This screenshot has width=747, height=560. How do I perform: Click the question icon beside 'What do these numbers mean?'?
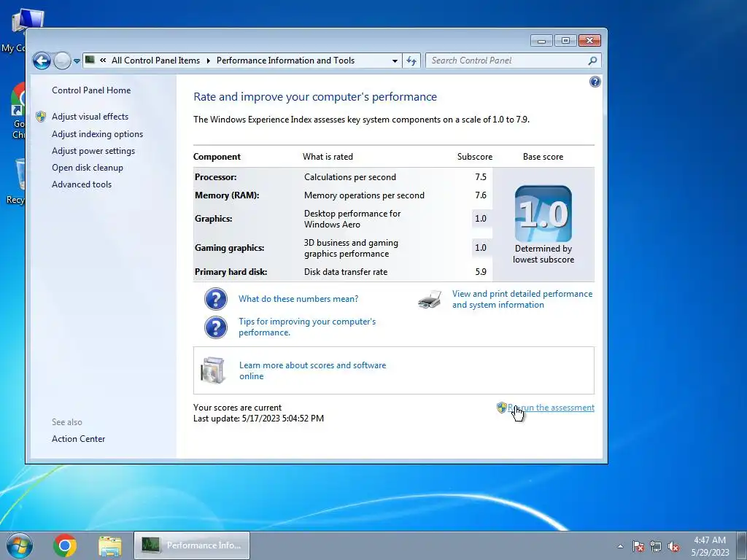(216, 299)
